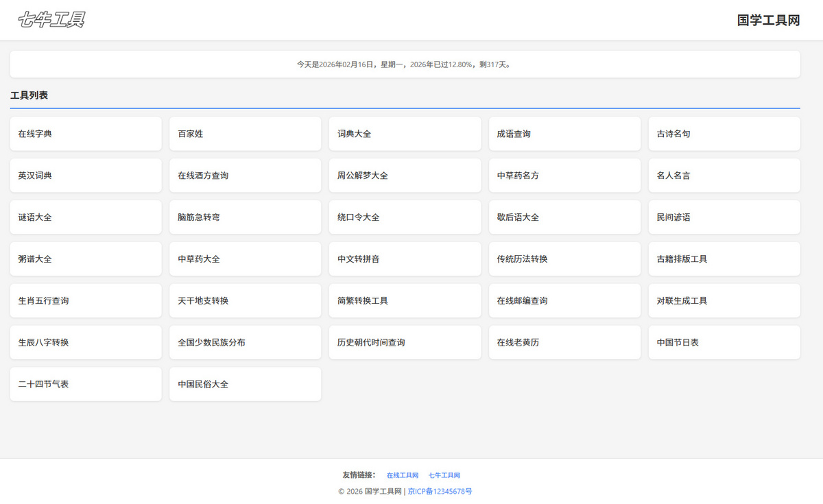
Task: Open the 中草药大全 tool
Action: point(245,259)
